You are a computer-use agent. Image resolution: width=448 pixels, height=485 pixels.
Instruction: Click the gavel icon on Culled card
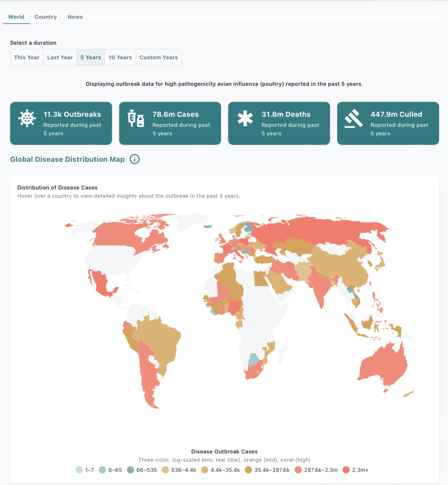[x=354, y=118]
